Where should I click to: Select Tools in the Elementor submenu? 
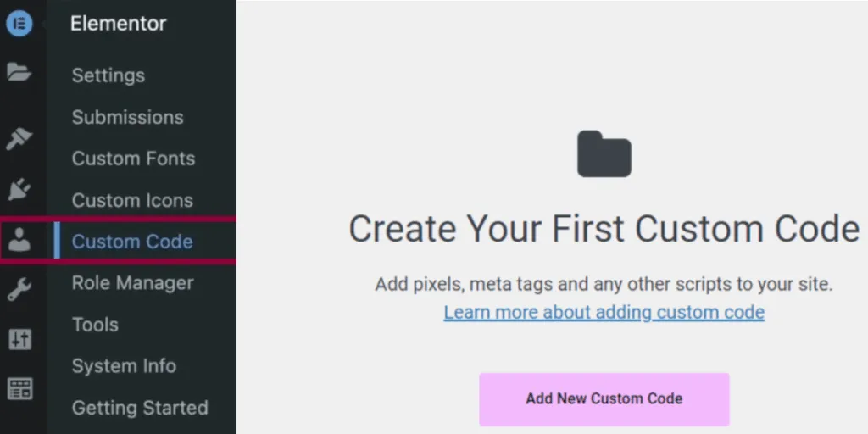click(x=95, y=325)
